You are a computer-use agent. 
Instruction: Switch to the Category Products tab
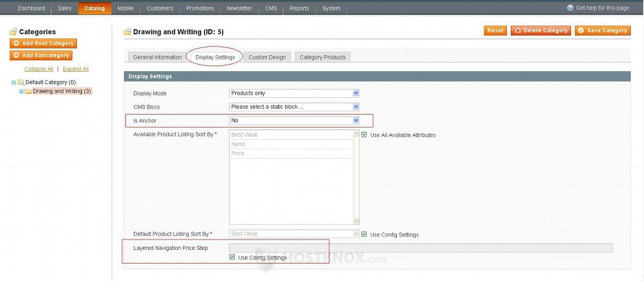click(x=323, y=57)
